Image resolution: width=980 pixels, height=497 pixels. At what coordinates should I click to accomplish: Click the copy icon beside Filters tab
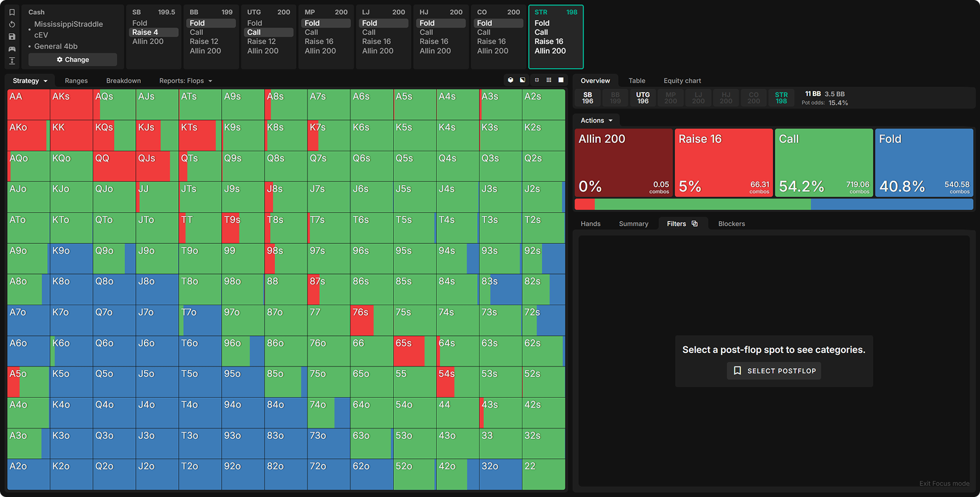pos(695,224)
